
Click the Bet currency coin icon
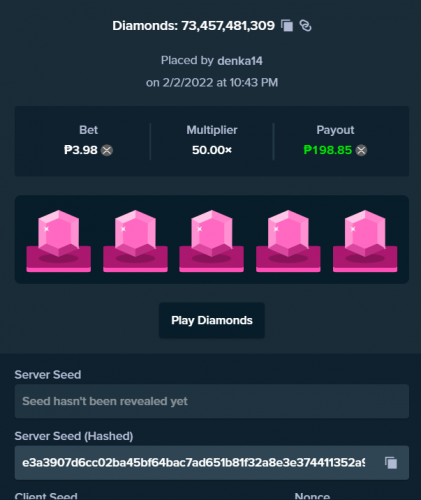point(107,150)
